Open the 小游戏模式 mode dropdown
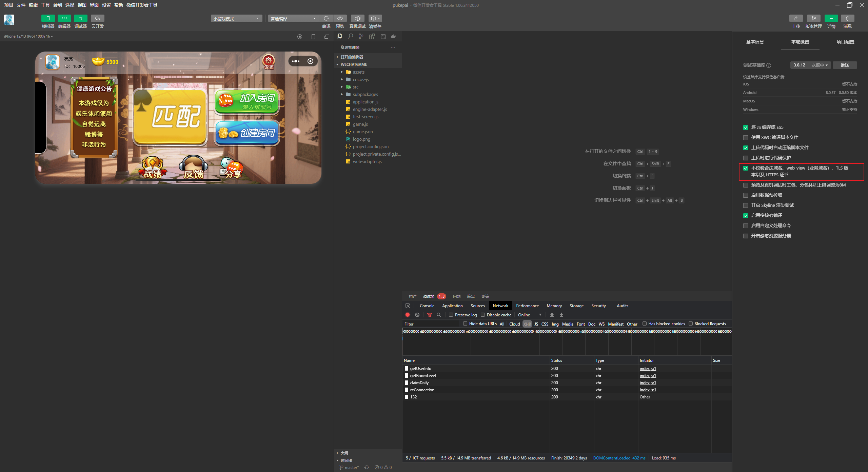 pos(236,19)
